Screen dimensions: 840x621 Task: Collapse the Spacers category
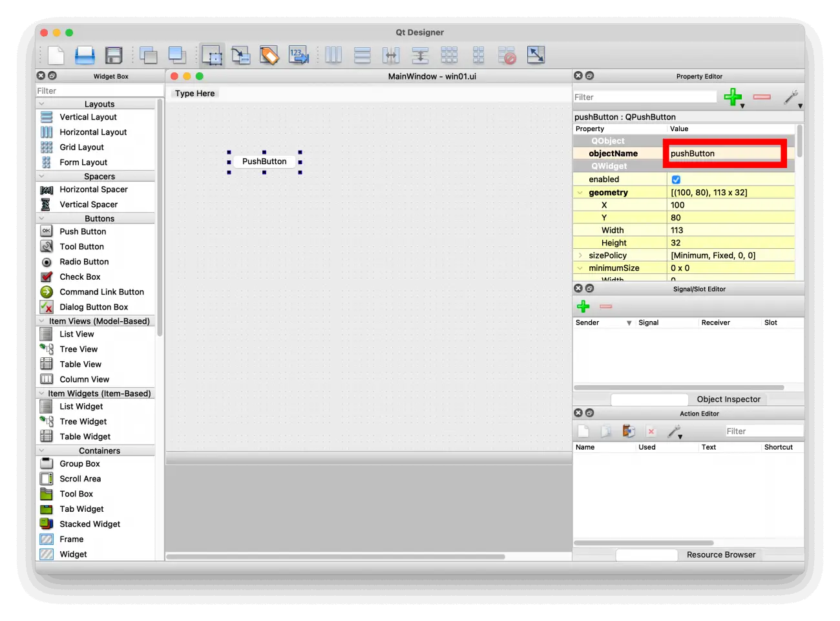(42, 176)
